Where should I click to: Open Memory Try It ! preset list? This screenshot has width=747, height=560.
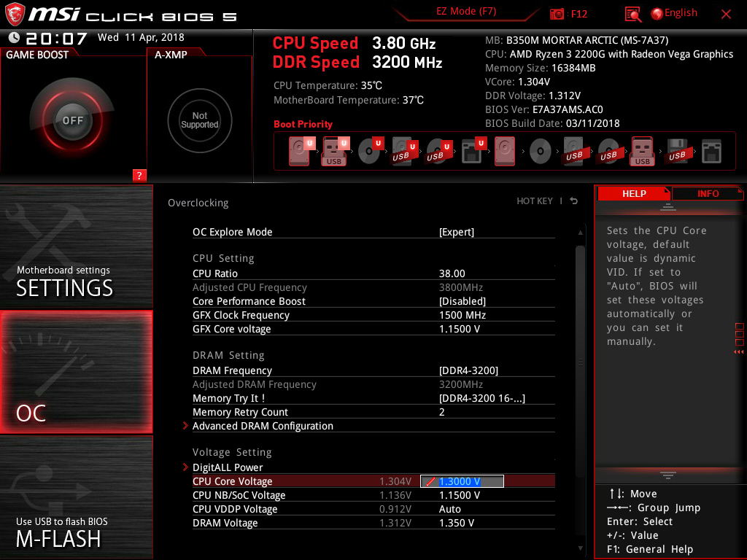[373, 398]
